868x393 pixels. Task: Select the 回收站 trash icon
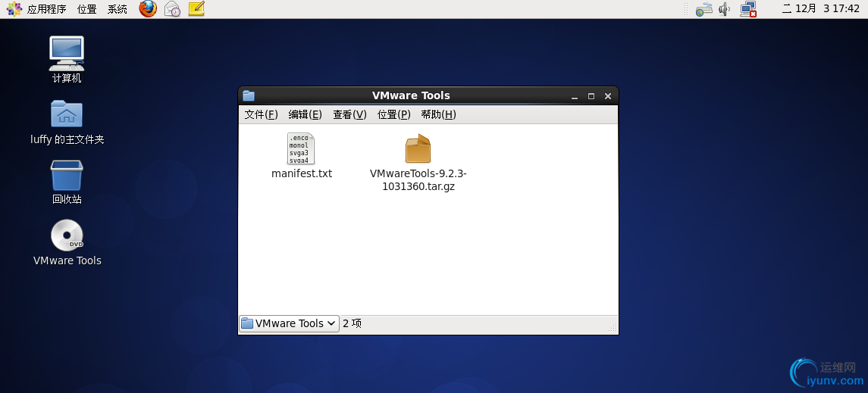tap(67, 182)
